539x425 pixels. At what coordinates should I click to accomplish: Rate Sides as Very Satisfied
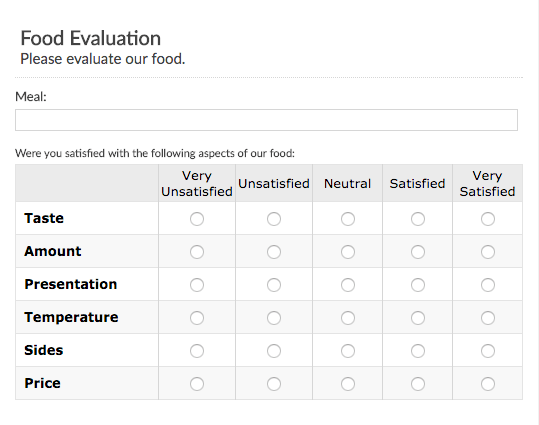tap(488, 351)
